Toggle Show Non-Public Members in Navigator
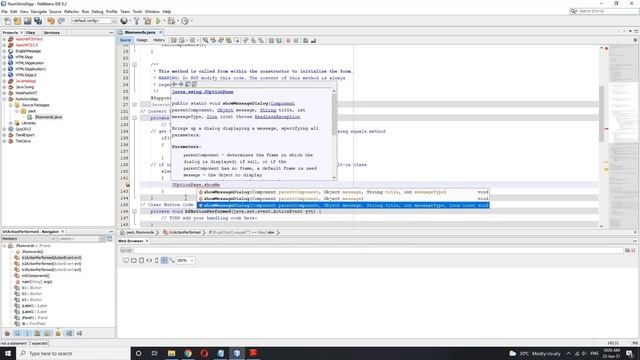The width and height of the screenshot is (640, 360). click(37, 333)
